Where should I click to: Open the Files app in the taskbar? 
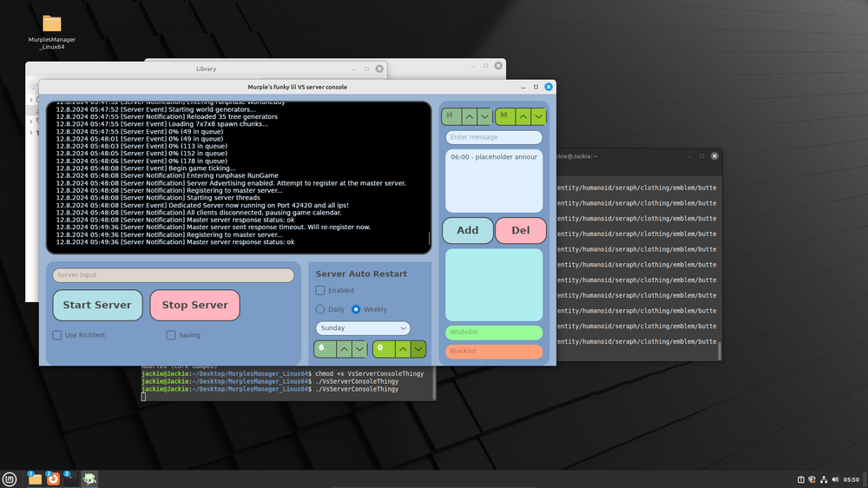coord(35,478)
